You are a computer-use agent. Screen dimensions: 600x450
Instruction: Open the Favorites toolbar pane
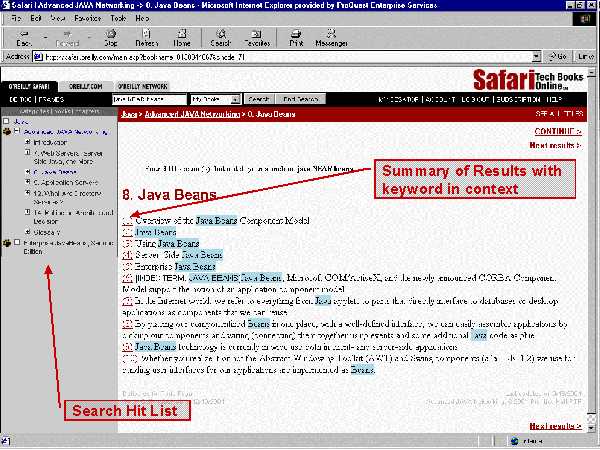coord(257,38)
